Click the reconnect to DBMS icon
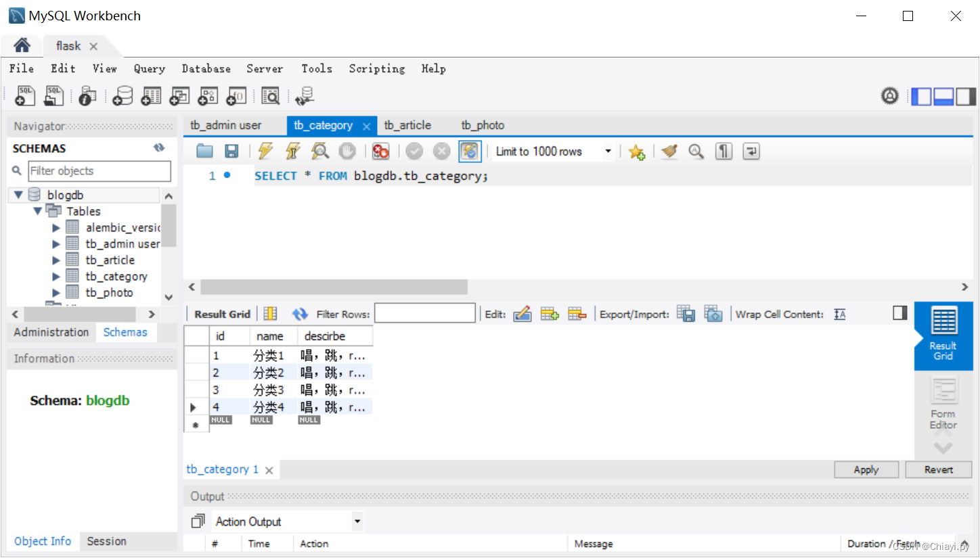 (305, 96)
